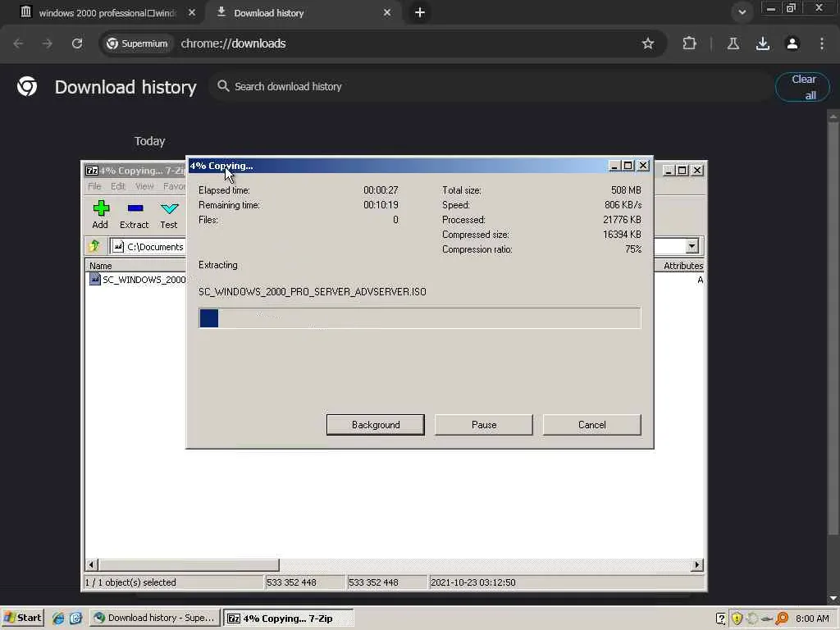This screenshot has height=630, width=840.
Task: Click the horizontal scrollbar left arrow in 7-Zip
Action: pos(92,564)
